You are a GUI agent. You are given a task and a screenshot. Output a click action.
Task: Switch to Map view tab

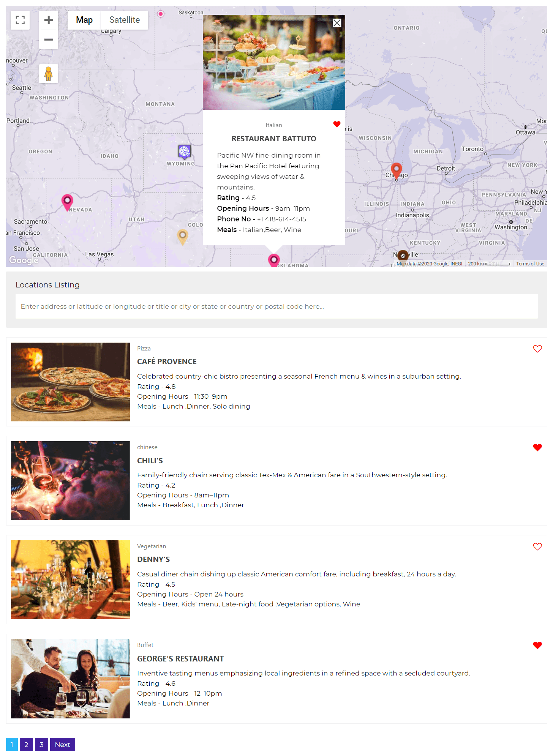(x=84, y=20)
